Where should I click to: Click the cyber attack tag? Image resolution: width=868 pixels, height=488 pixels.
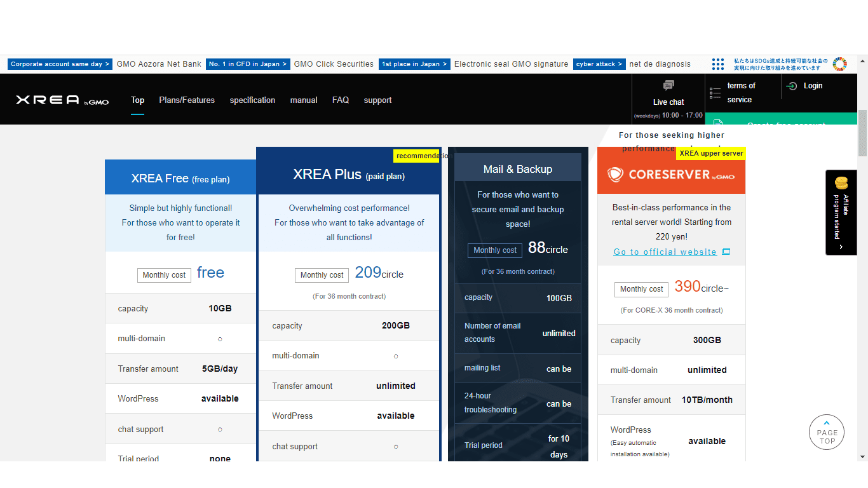point(599,64)
